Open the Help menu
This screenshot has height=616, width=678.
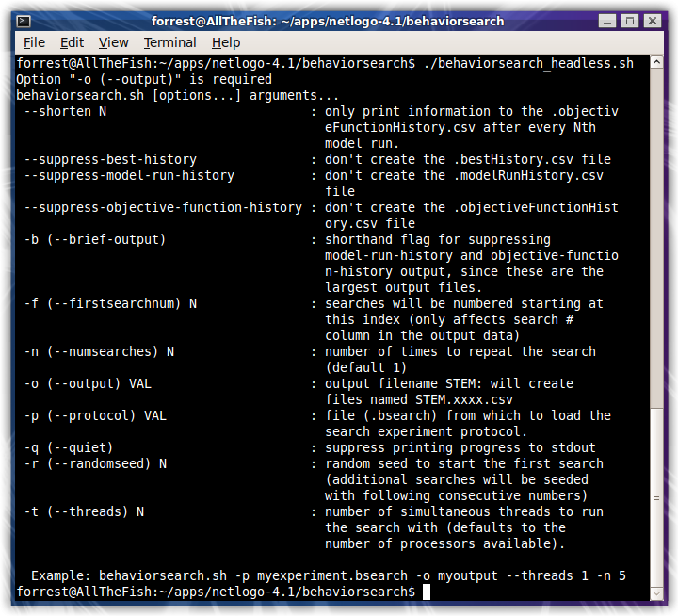pos(226,42)
